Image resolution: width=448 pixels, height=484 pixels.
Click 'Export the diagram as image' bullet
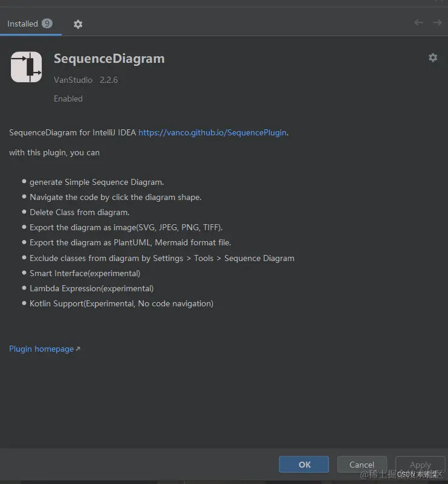click(x=126, y=227)
